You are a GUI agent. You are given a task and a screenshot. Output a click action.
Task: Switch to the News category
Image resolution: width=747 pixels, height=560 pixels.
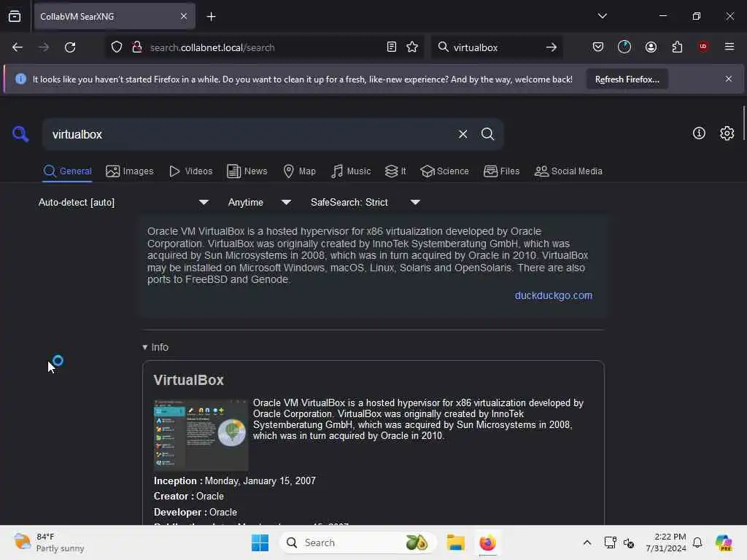247,171
